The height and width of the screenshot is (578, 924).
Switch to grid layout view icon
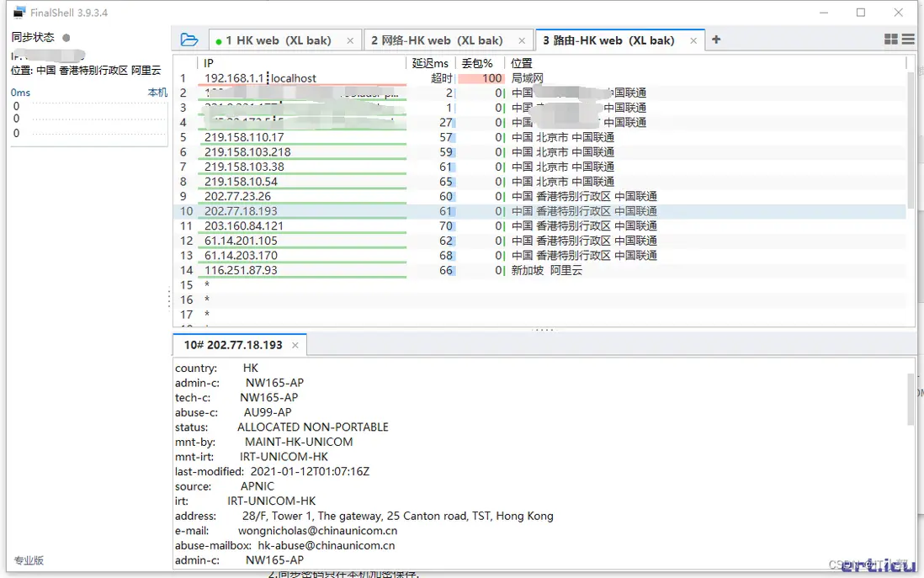(891, 39)
